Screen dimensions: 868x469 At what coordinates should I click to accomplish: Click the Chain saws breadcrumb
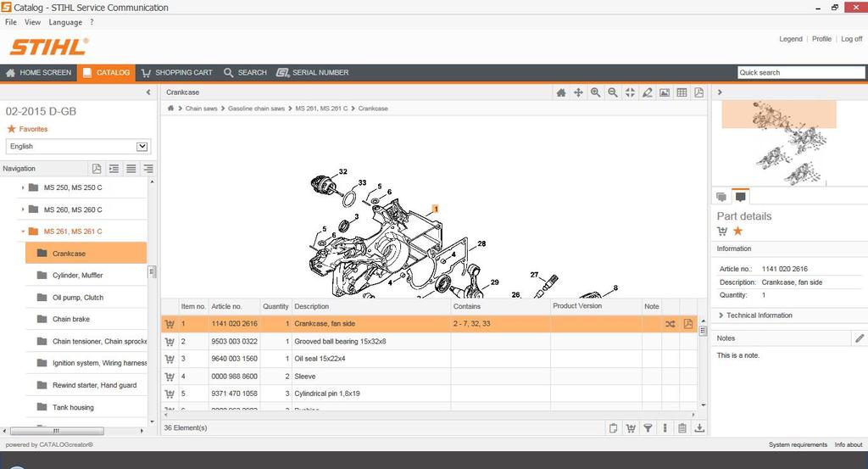point(201,109)
